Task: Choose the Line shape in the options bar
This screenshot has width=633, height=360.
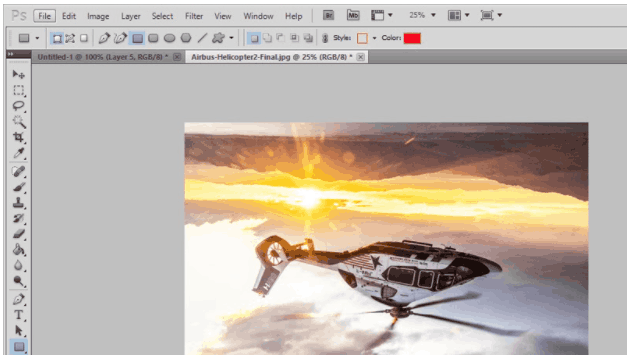Action: 202,38
